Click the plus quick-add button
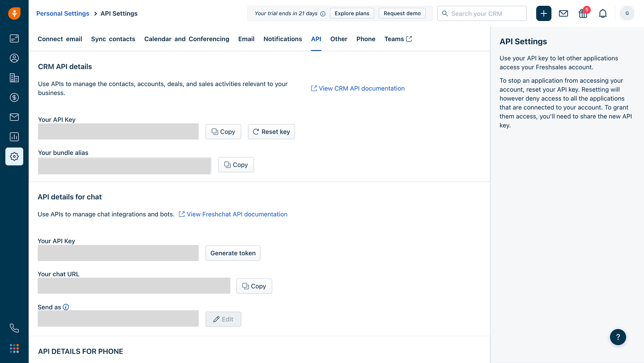Screen dimensions: 644x363 [544, 13]
